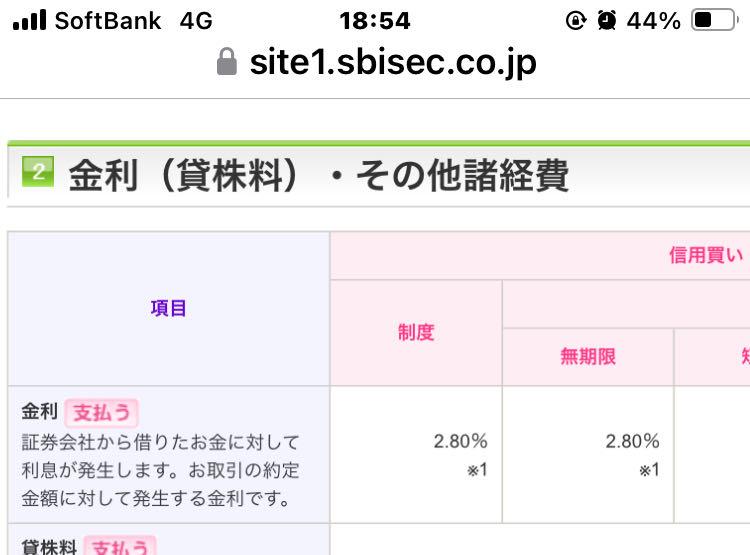Image resolution: width=750 pixels, height=555 pixels.
Task: Tap the rotation lock status icon
Action: [x=575, y=21]
